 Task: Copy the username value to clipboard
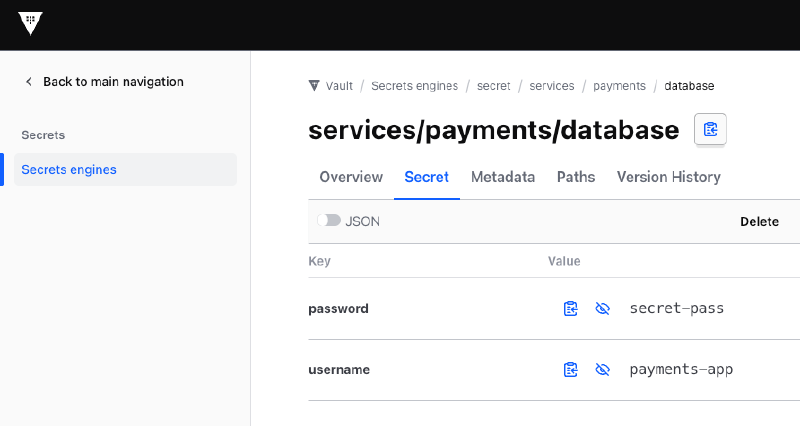570,370
